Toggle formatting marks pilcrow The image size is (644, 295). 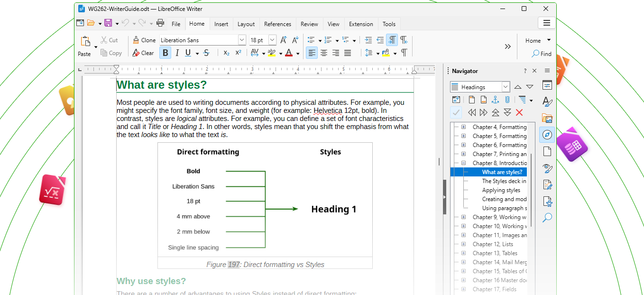pos(404,53)
